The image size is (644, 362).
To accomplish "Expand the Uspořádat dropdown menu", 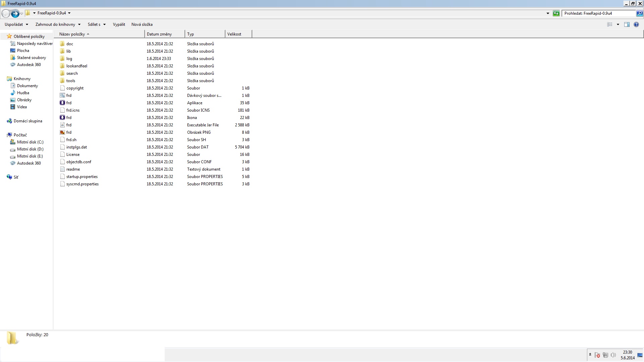I will click(16, 24).
